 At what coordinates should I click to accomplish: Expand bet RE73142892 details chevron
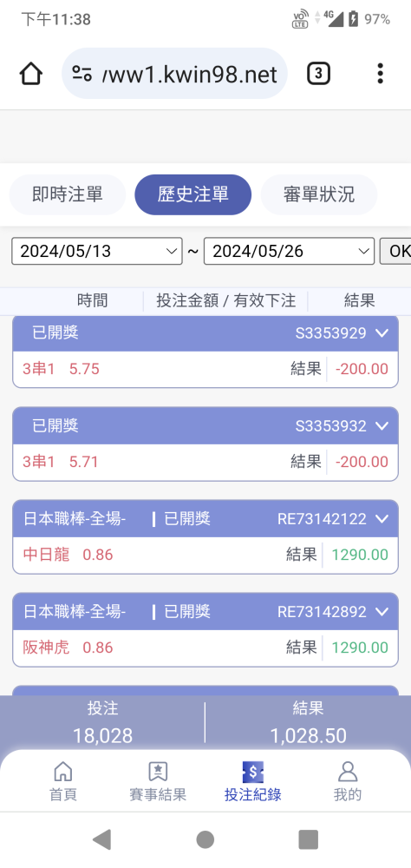[x=382, y=612]
